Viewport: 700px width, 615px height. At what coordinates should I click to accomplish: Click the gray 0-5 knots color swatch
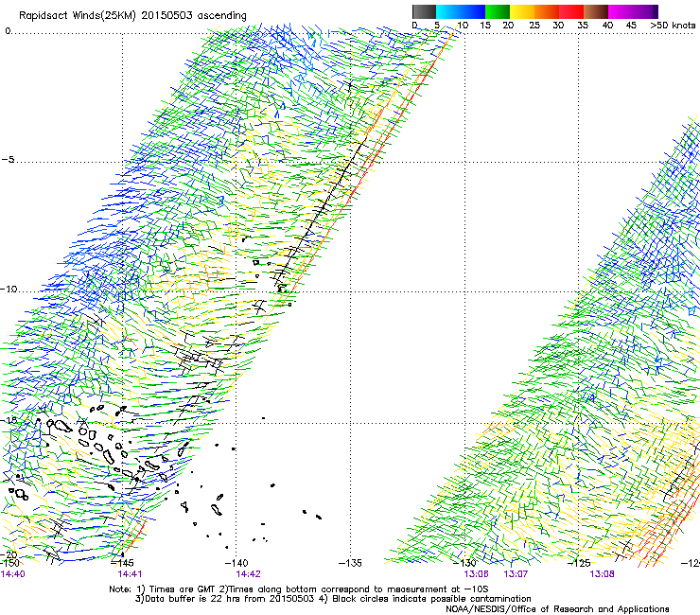424,11
